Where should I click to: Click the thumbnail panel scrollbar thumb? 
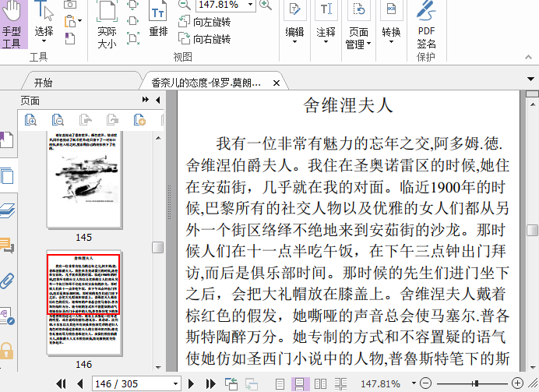pyautogui.click(x=158, y=247)
